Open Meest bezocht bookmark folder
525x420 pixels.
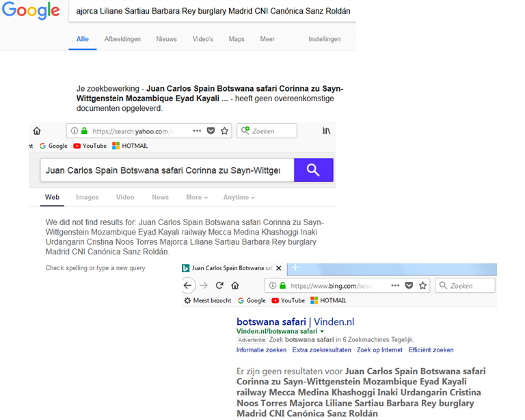pyautogui.click(x=208, y=301)
